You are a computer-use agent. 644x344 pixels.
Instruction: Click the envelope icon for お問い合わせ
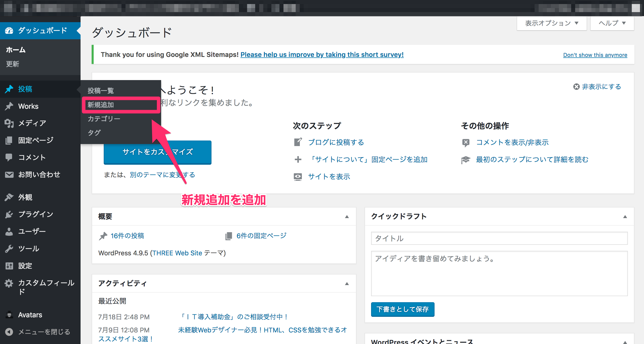pyautogui.click(x=9, y=175)
